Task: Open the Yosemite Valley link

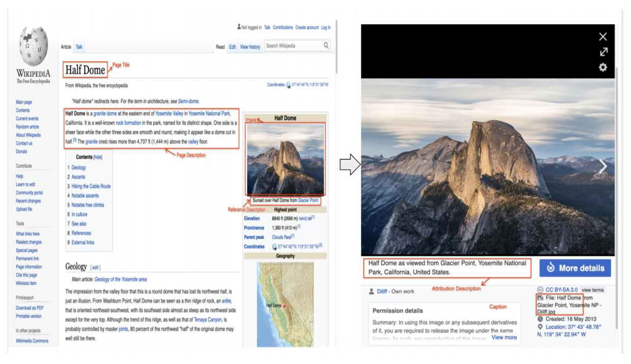Action: tap(170, 113)
